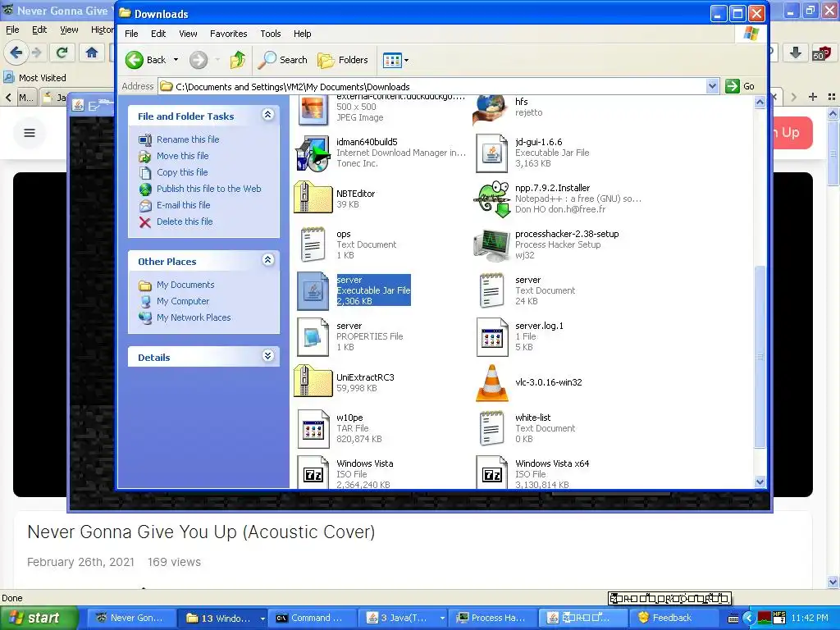840x630 pixels.
Task: Open the Edit menu in Downloads window
Action: (x=158, y=34)
